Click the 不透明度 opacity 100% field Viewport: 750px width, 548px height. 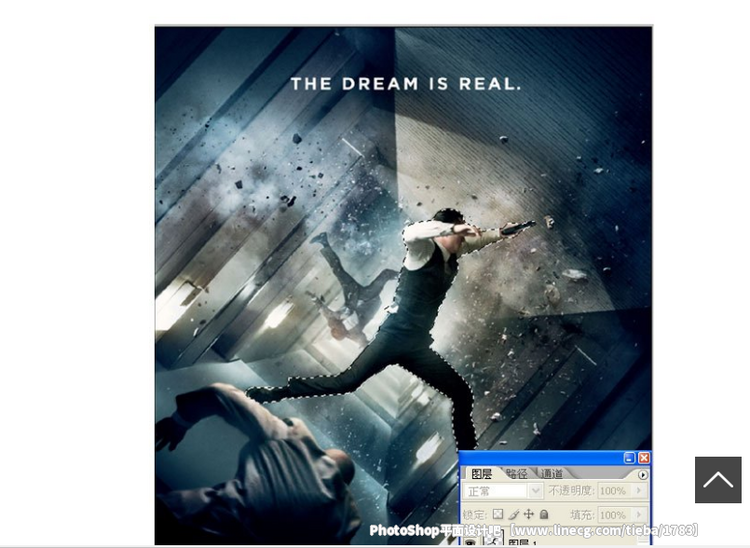click(615, 491)
